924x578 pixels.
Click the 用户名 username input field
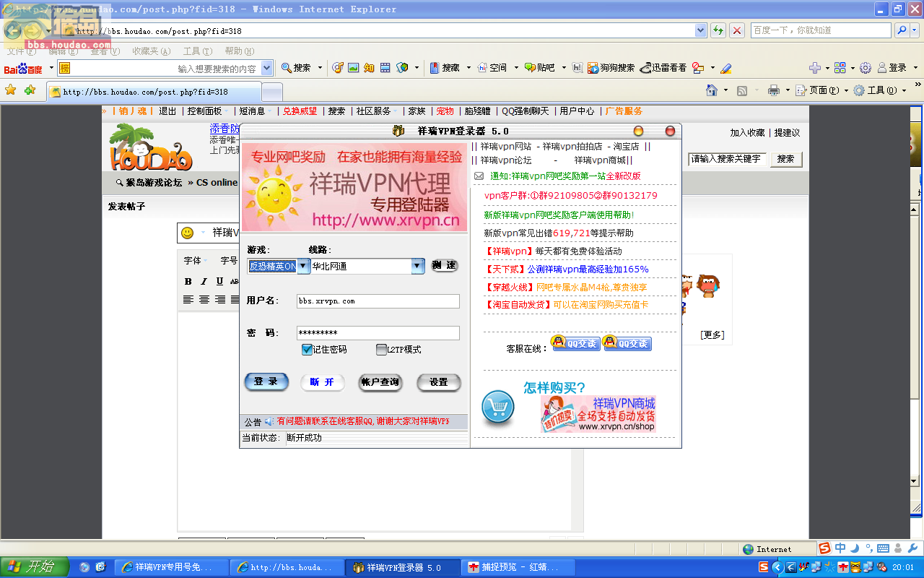pyautogui.click(x=378, y=301)
